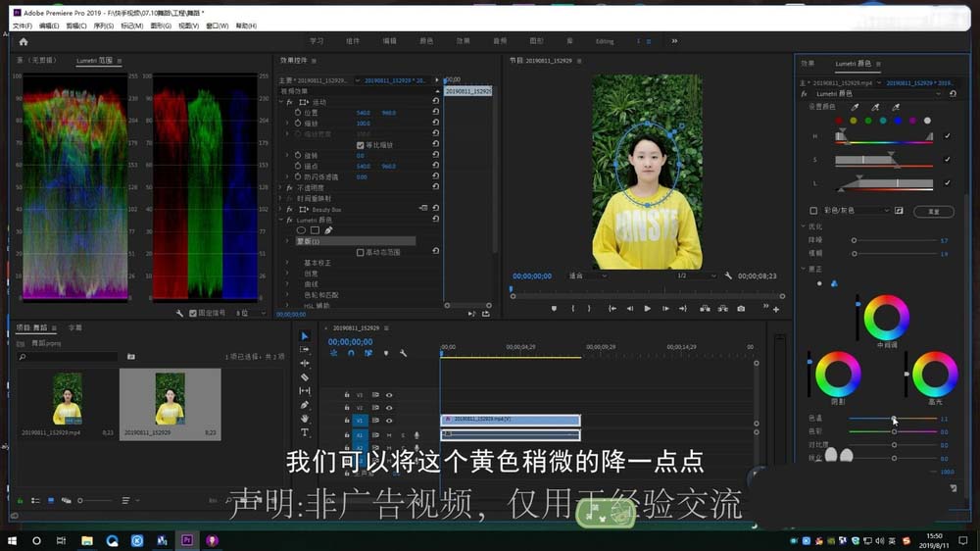Pick the yellow color preset swatch
980x551 pixels.
(854, 121)
